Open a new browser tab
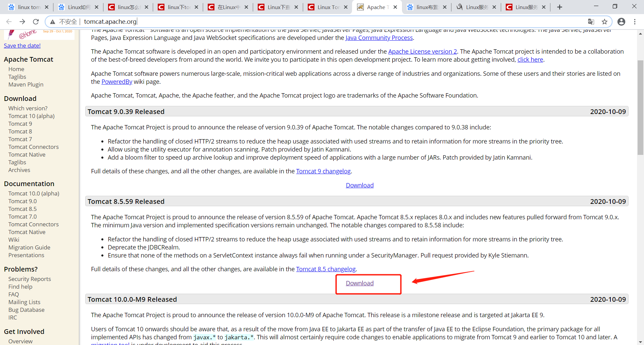The width and height of the screenshot is (644, 345). pos(559,7)
